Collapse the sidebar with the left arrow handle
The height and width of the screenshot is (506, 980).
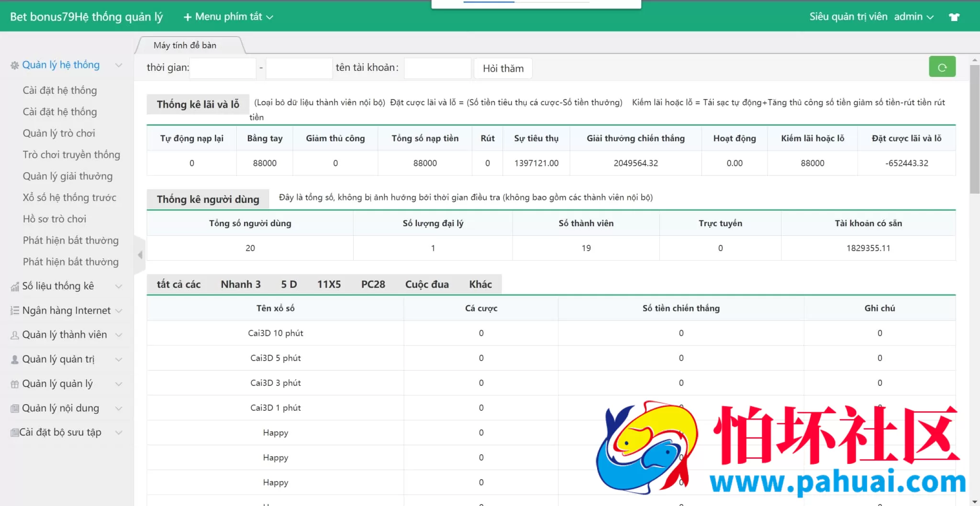tap(140, 255)
